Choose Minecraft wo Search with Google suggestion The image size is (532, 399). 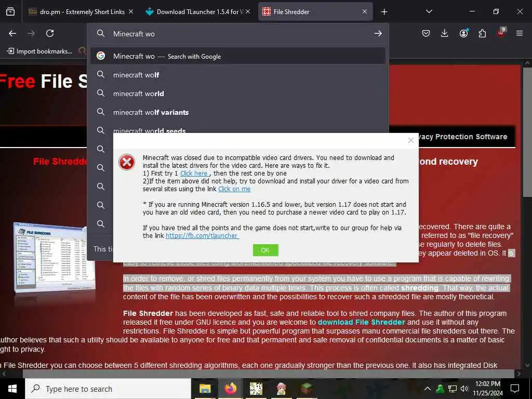[x=238, y=56]
